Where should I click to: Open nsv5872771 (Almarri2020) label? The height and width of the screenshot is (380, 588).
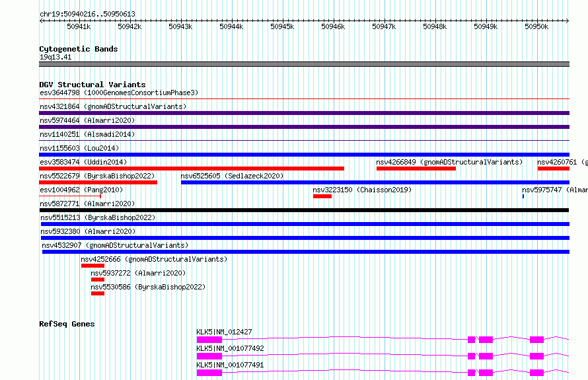pyautogui.click(x=87, y=204)
